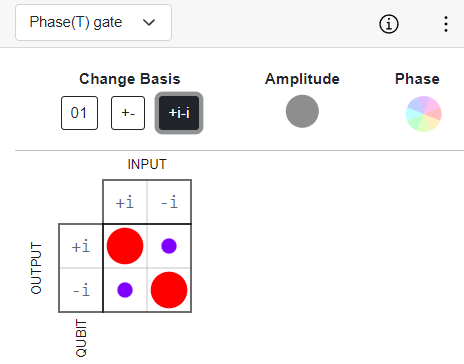Toggle the +i-i basis button
The width and height of the screenshot is (464, 364).
click(179, 113)
